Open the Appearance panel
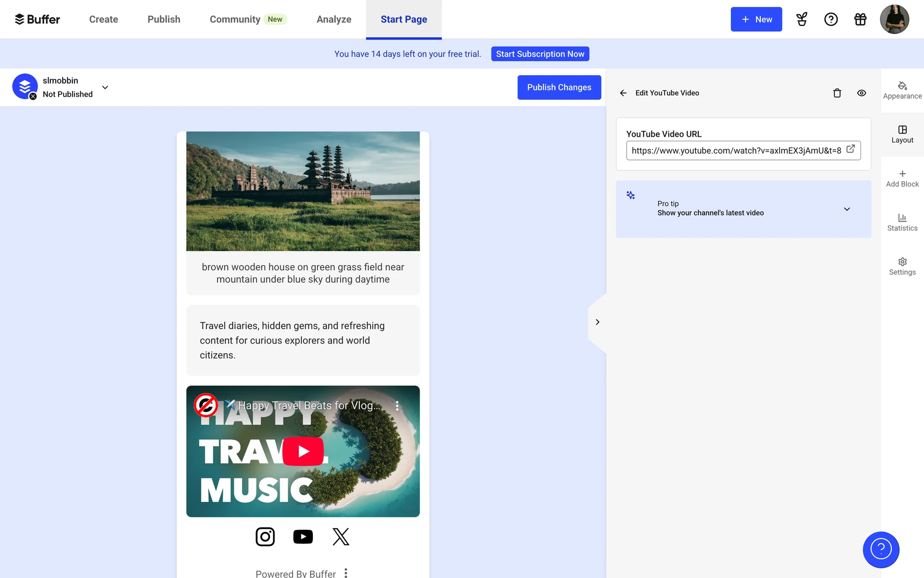 [x=902, y=90]
